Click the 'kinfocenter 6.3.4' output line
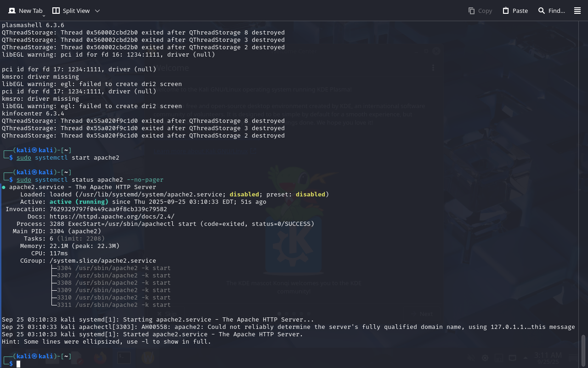Image resolution: width=588 pixels, height=368 pixels. click(x=33, y=114)
